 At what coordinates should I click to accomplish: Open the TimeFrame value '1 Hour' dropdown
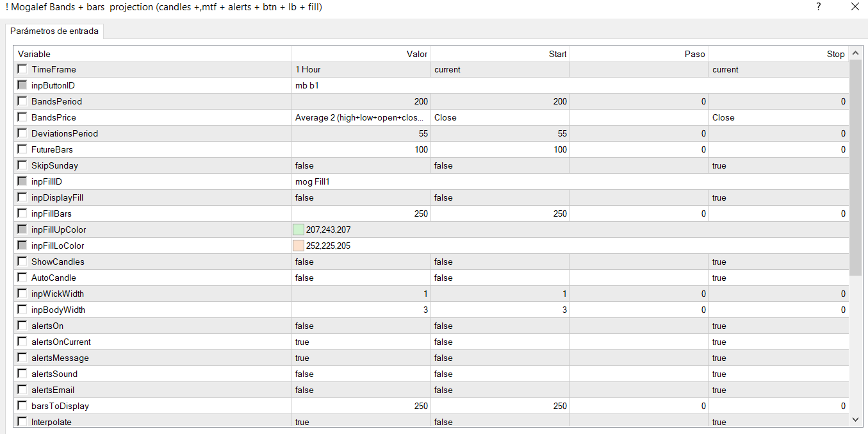[360, 69]
